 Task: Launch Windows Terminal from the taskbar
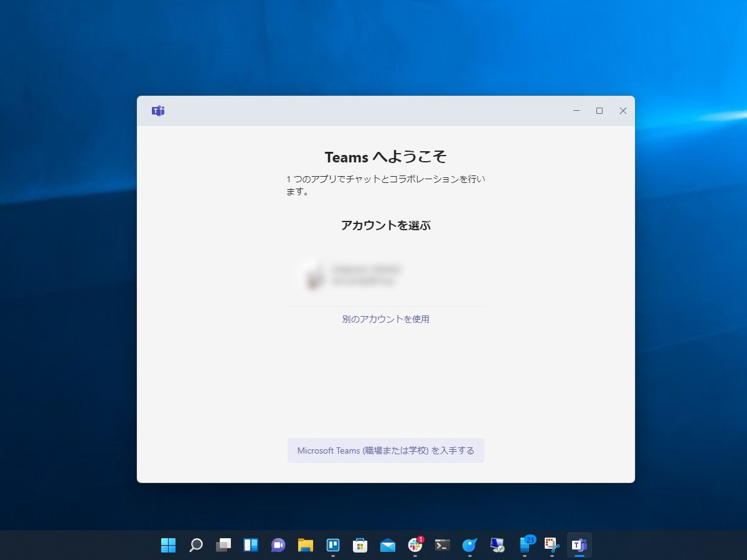point(441,545)
